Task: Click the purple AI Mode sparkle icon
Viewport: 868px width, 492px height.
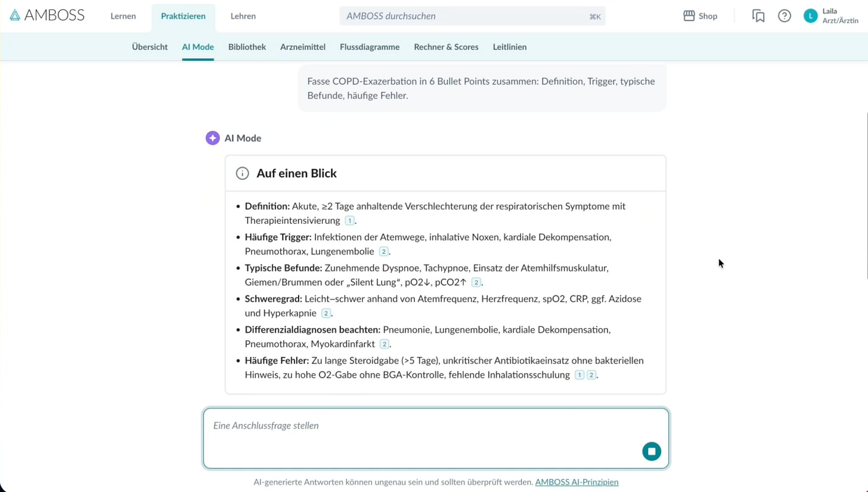Action: tap(212, 138)
